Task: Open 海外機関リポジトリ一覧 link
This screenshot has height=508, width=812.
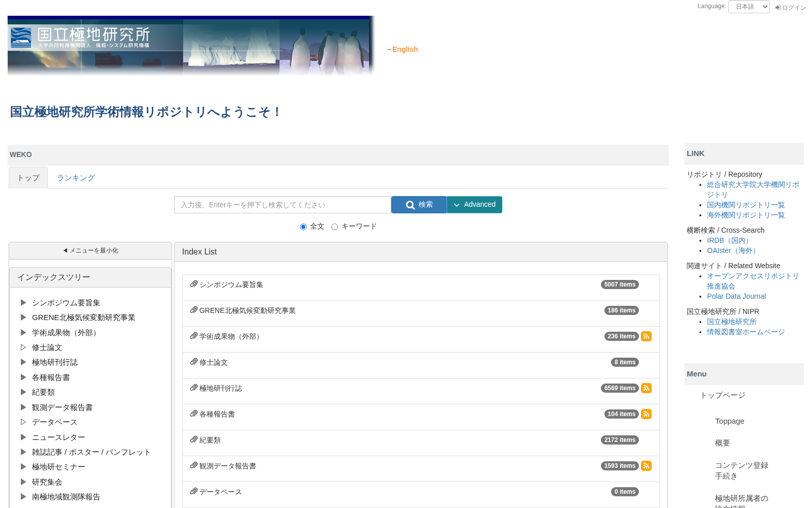Action: click(x=746, y=215)
